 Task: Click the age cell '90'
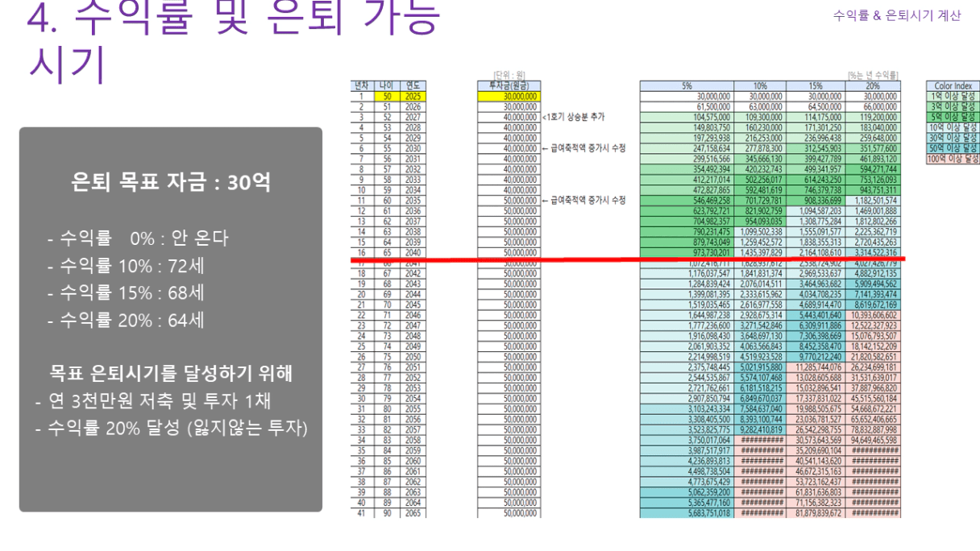tap(385, 512)
